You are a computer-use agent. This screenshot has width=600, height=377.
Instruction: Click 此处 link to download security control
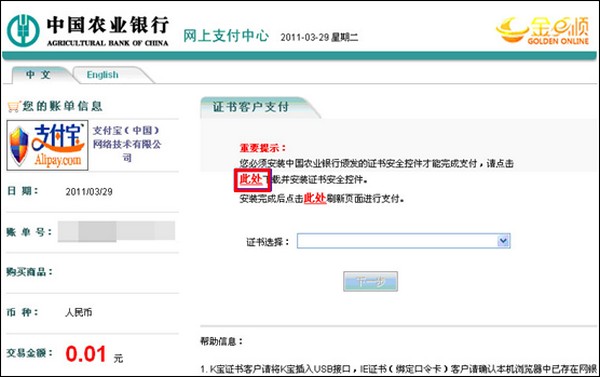tap(251, 179)
